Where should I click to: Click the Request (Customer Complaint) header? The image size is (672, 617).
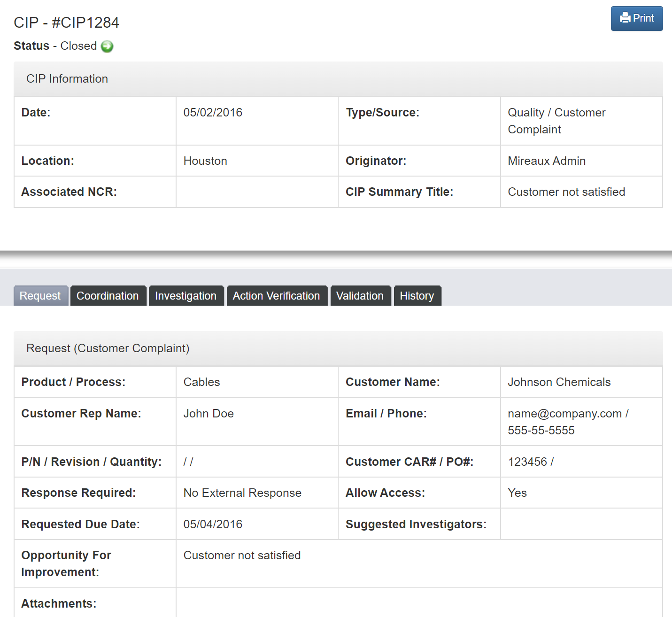[x=108, y=348]
